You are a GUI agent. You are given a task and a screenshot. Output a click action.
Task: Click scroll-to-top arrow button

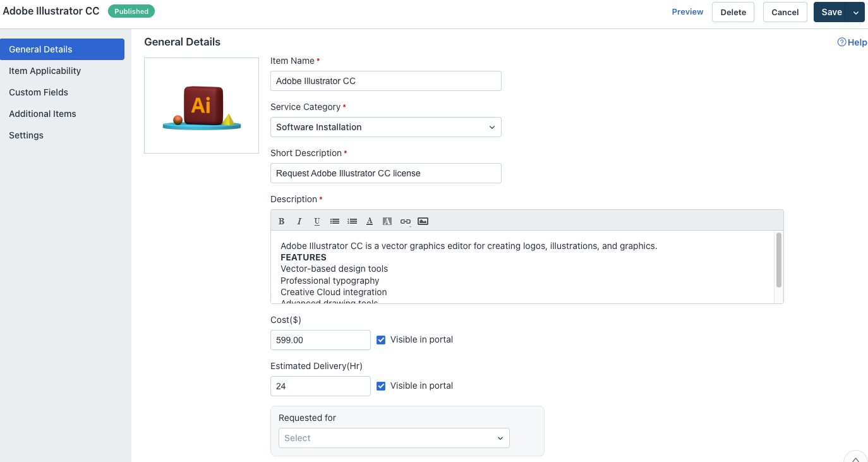pos(855,458)
